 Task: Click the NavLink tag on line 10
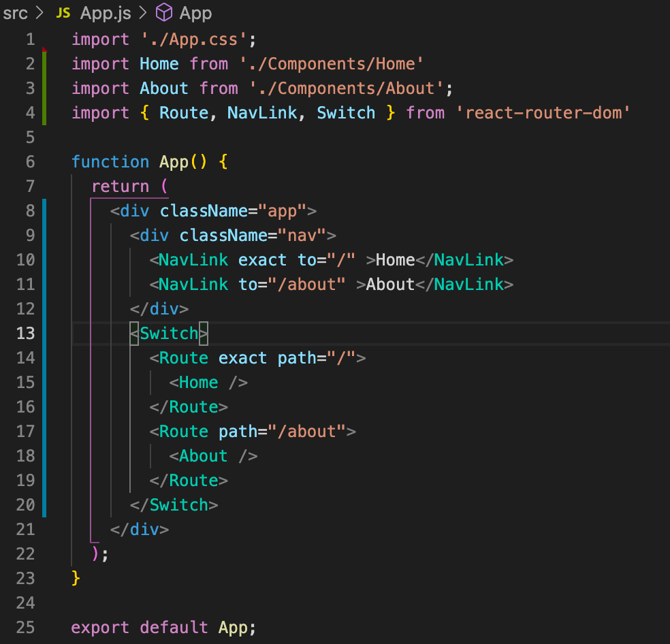pos(192,259)
